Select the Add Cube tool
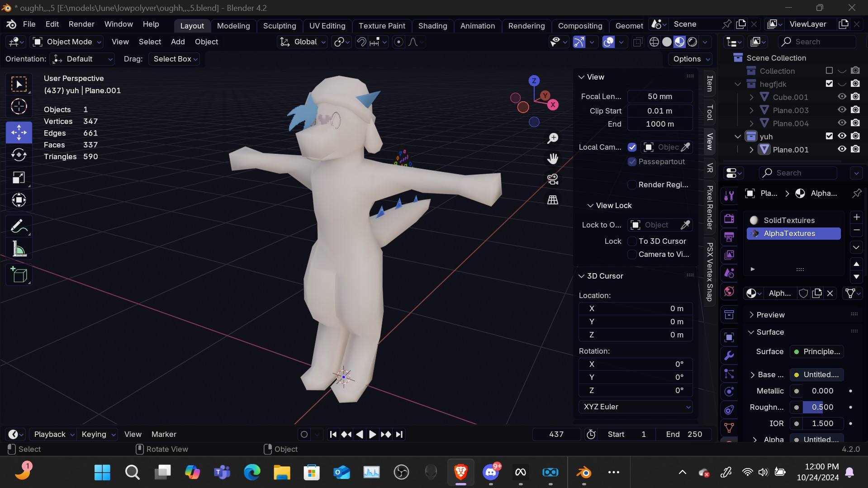The image size is (868, 488). pyautogui.click(x=19, y=274)
